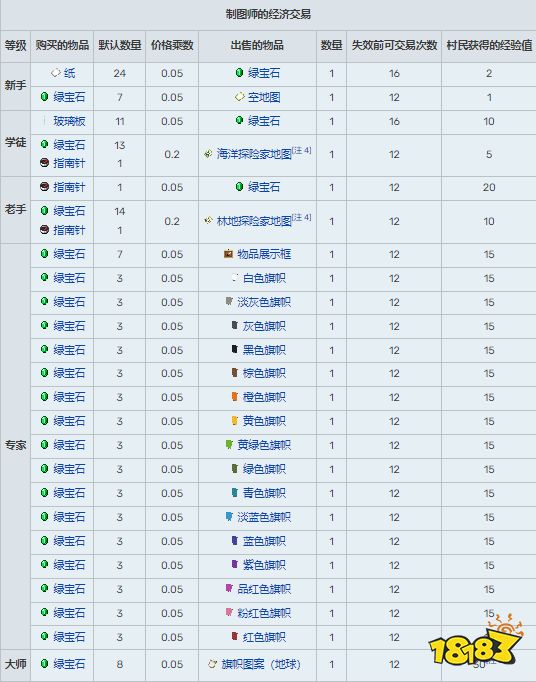Screen dimensions: 536x682
Task: Click the red banner icon beside 红色旗帜
Action: point(234,636)
